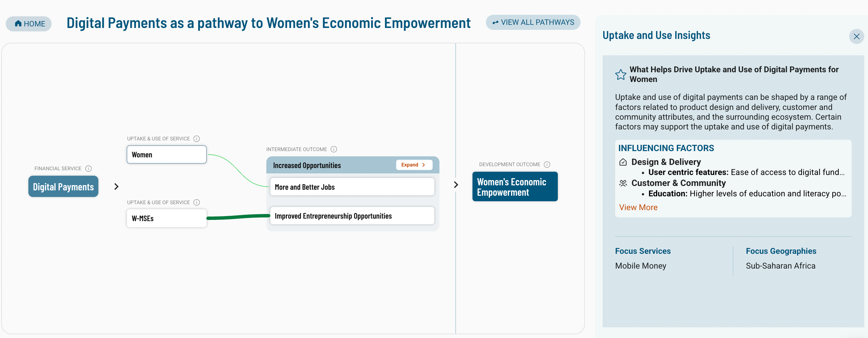Open the More and Better Jobs outcome

click(352, 187)
